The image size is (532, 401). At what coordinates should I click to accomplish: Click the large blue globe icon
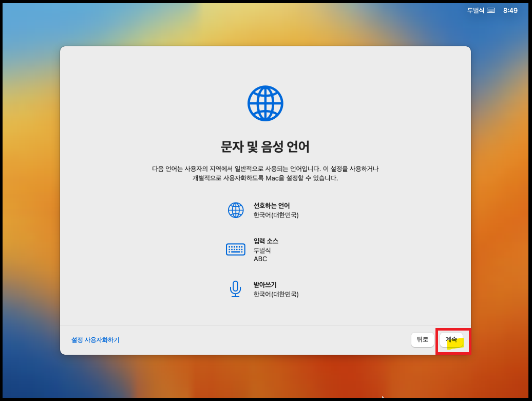(x=265, y=103)
